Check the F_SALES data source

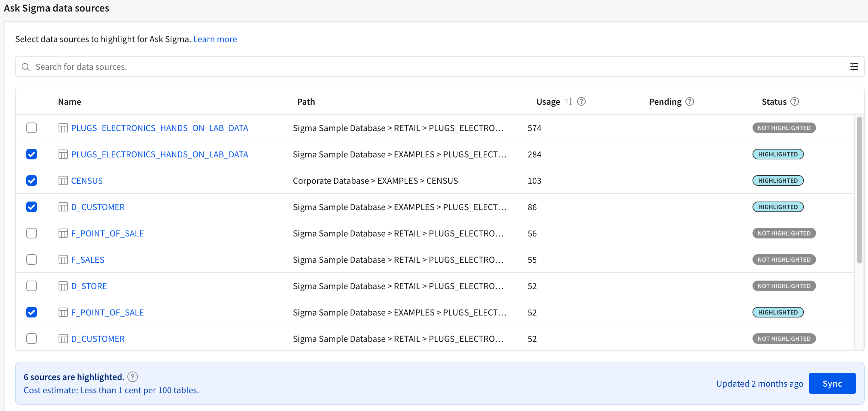[x=31, y=259]
